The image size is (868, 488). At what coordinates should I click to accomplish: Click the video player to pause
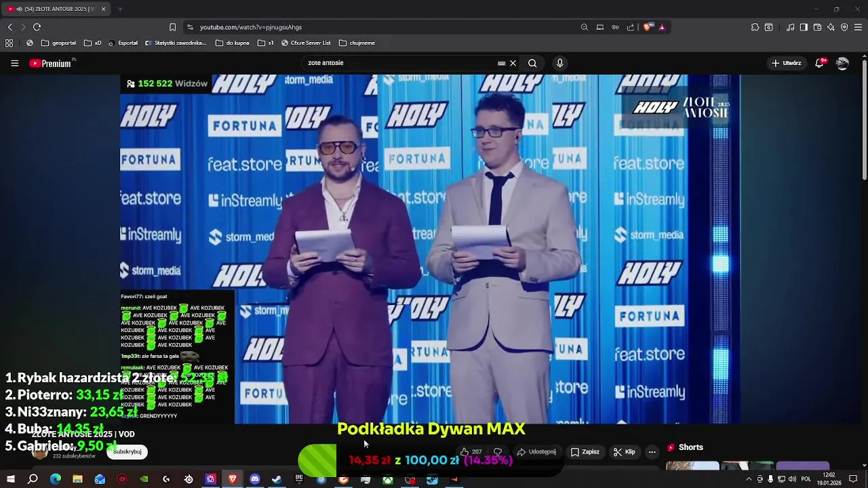point(430,249)
